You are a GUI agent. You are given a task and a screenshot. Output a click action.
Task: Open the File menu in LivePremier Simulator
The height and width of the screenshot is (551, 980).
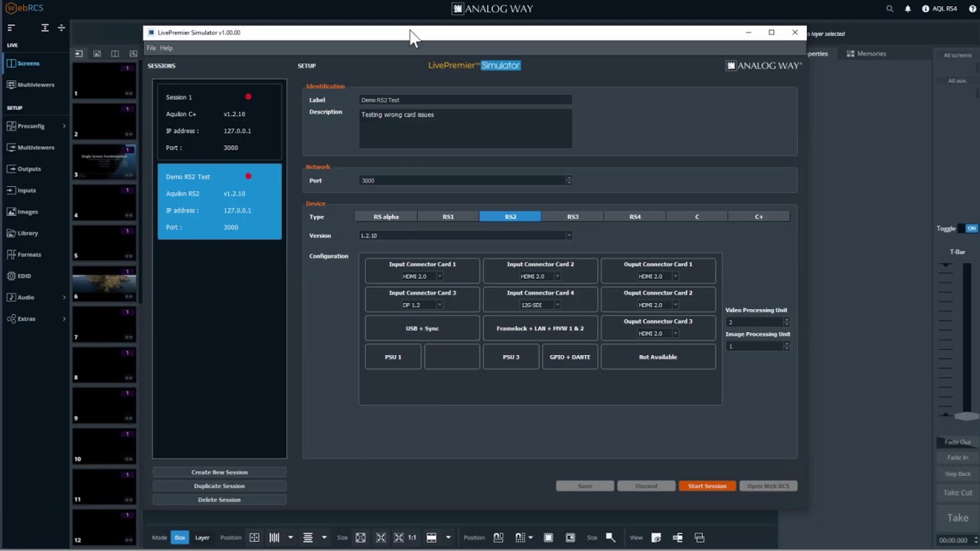point(152,48)
